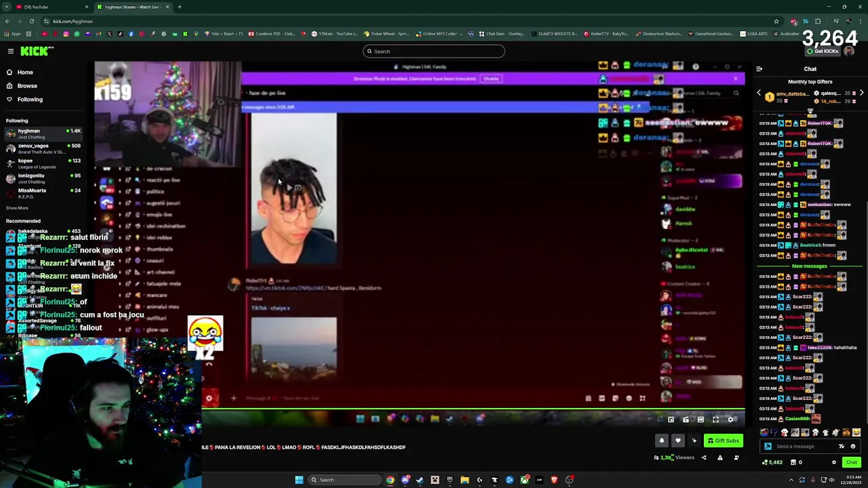
Task: Open Combine PDF bookmark
Action: (x=271, y=34)
